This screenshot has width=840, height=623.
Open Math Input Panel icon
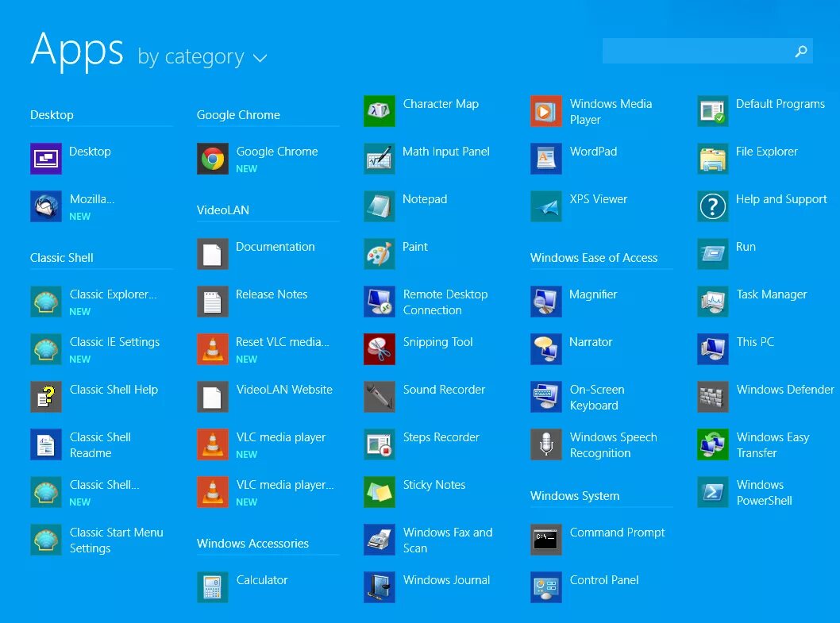tap(380, 159)
